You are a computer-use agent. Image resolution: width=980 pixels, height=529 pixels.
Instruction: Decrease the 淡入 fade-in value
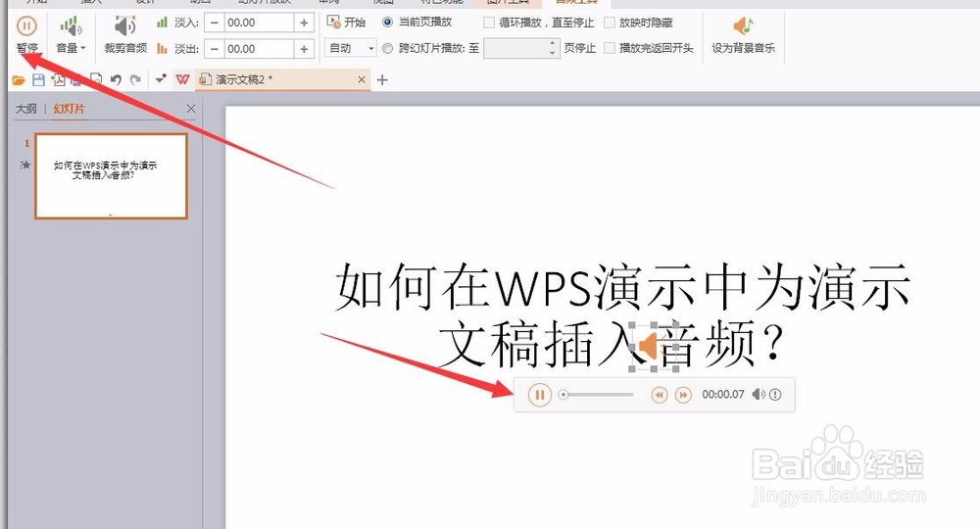(215, 23)
